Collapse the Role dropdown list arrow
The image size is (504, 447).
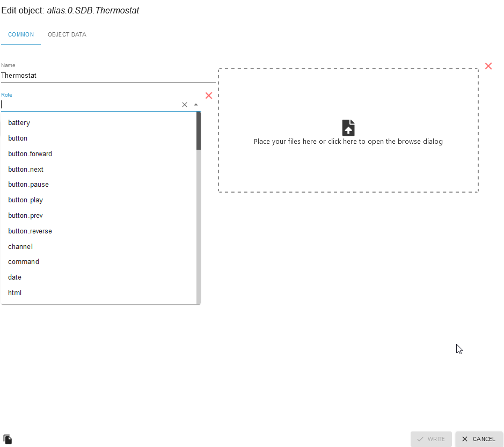(196, 105)
